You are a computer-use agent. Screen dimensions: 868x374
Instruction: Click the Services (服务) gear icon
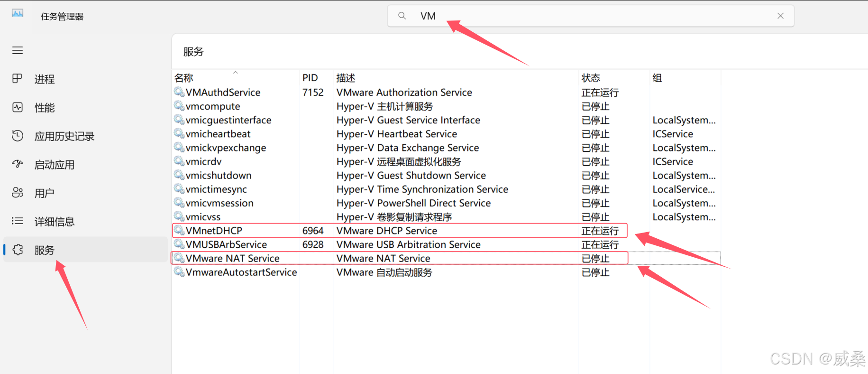18,250
